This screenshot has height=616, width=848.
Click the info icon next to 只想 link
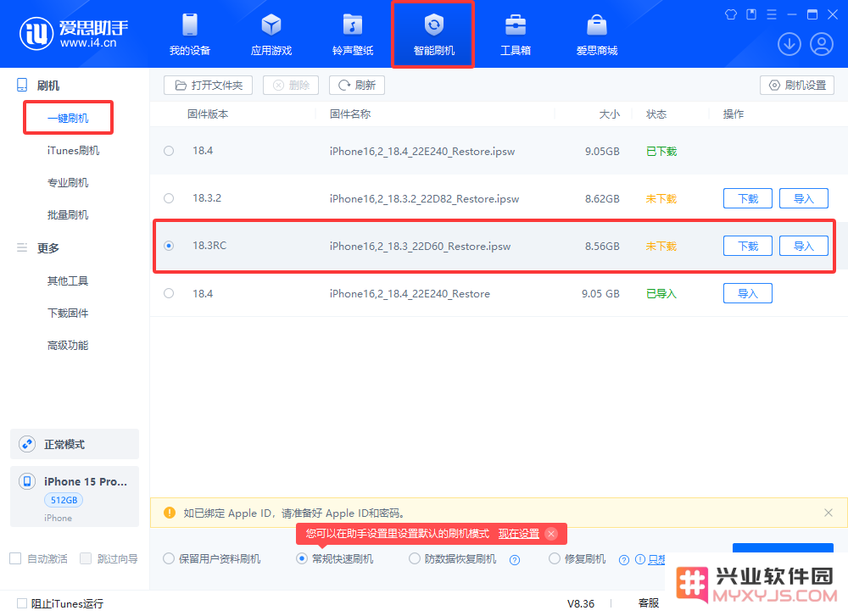(639, 559)
